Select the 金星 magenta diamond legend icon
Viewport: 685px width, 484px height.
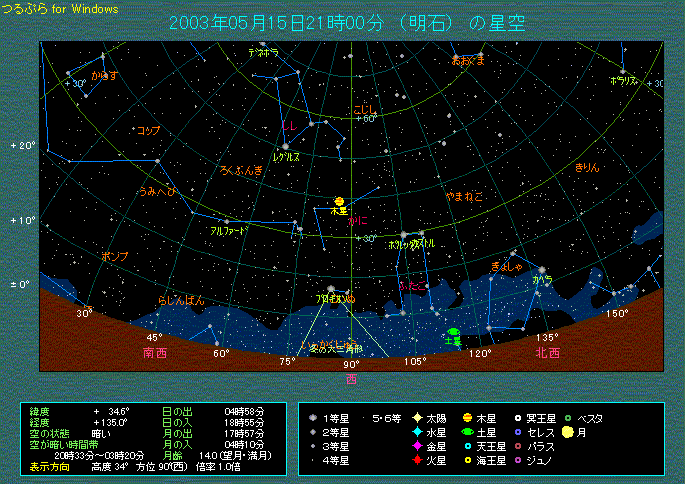[418, 446]
